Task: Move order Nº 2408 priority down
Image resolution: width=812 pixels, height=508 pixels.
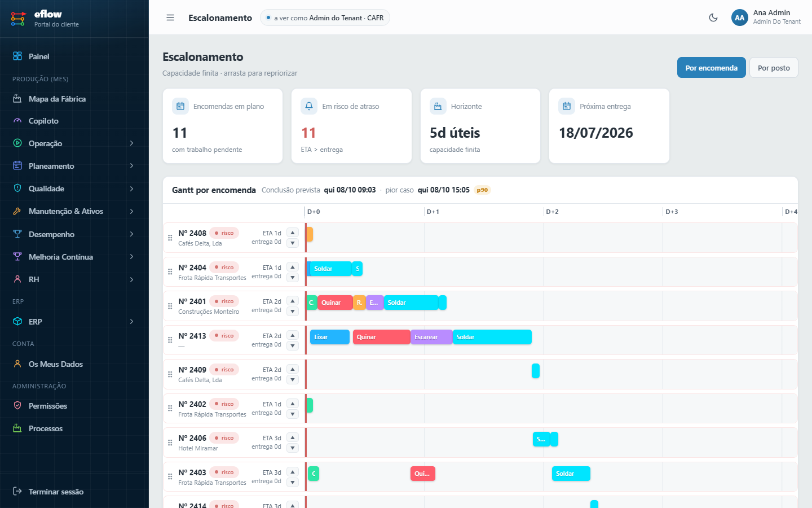Action: click(x=293, y=243)
